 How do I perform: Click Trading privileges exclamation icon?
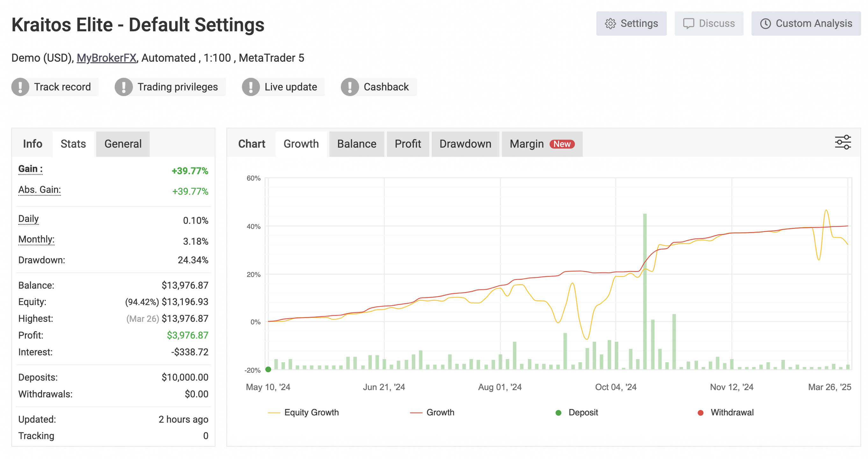point(124,87)
